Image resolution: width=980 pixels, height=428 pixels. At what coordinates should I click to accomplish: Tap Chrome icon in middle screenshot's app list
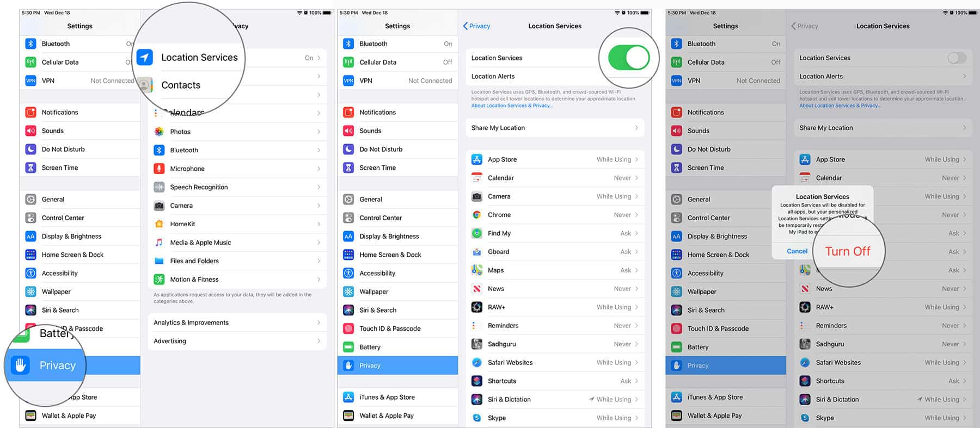(x=477, y=215)
